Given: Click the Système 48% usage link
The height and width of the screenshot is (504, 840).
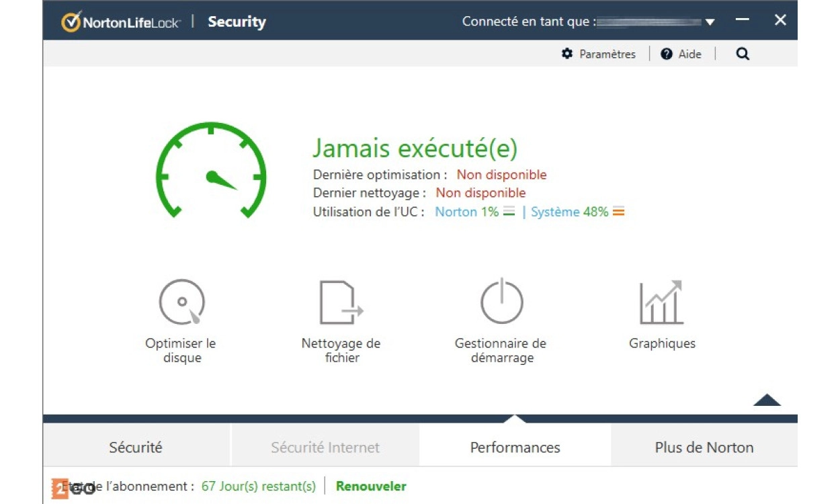Looking at the screenshot, I should (x=569, y=212).
